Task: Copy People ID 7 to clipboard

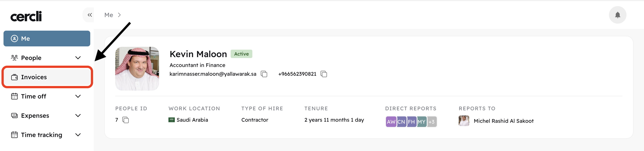Action: (x=126, y=120)
